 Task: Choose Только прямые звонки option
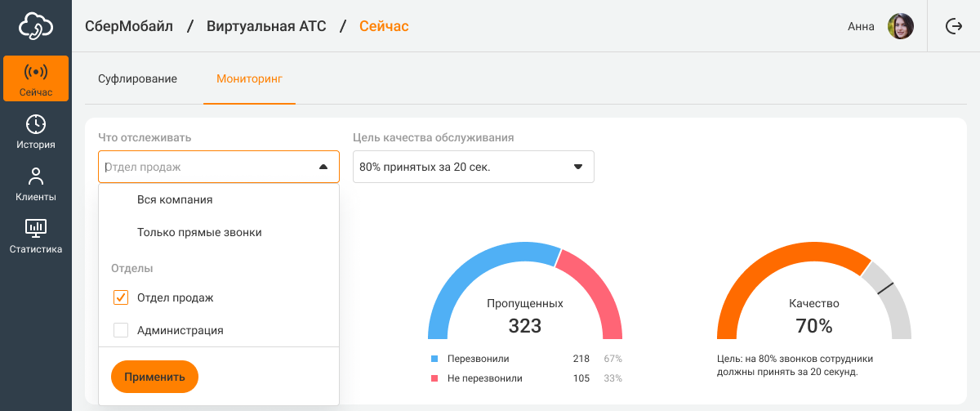(199, 233)
